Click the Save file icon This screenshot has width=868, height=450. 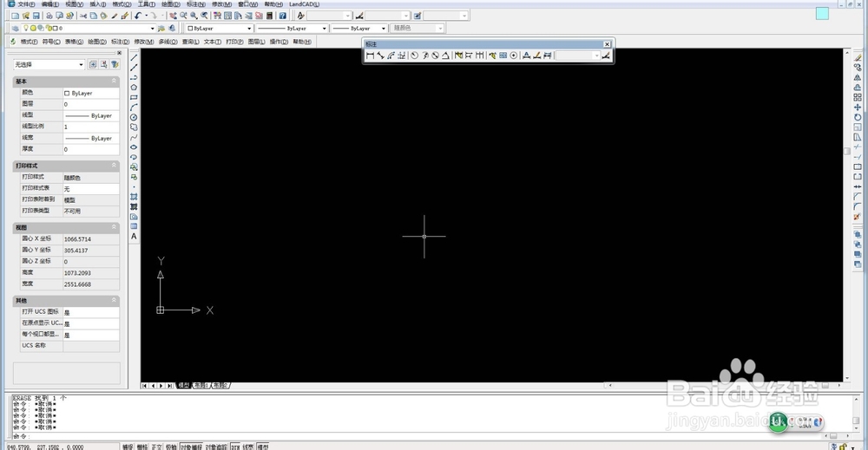point(36,16)
